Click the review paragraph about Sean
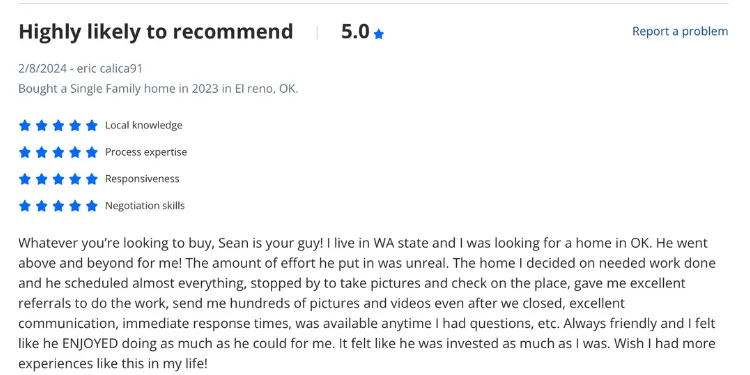The width and height of the screenshot is (750, 375). [x=367, y=303]
